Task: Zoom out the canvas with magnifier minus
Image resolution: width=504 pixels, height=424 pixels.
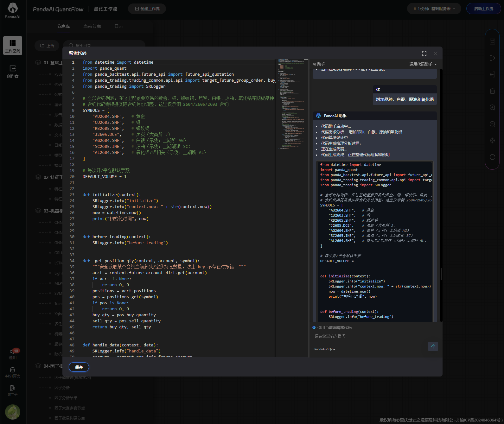Action: tap(492, 124)
